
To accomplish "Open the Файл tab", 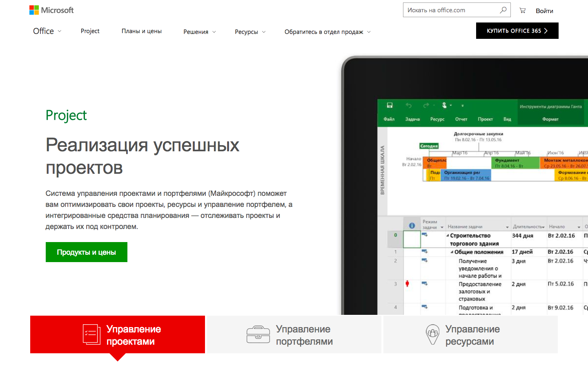I will [389, 119].
